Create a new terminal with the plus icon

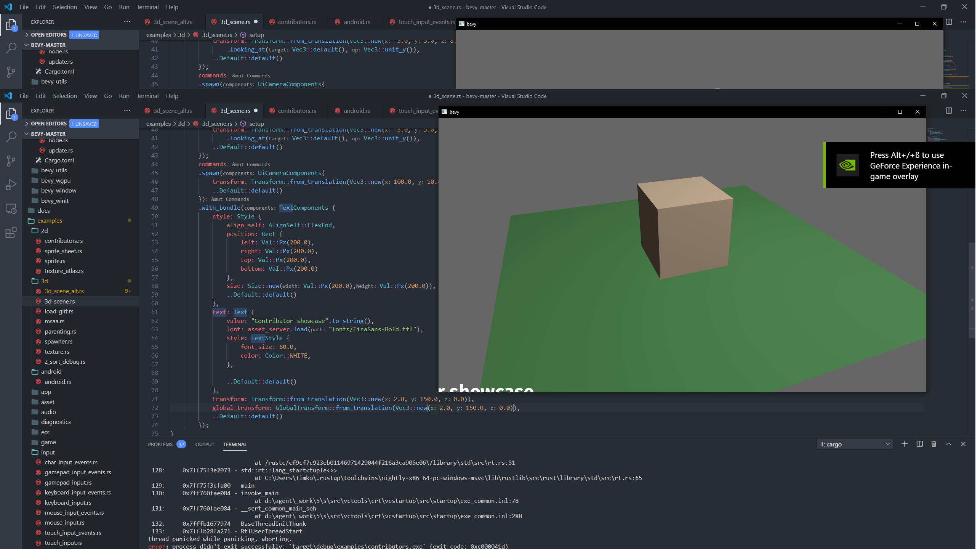tap(905, 444)
